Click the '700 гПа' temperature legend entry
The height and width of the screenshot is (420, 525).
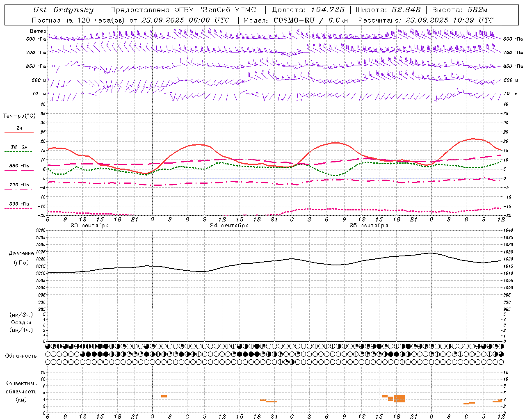click(x=19, y=185)
